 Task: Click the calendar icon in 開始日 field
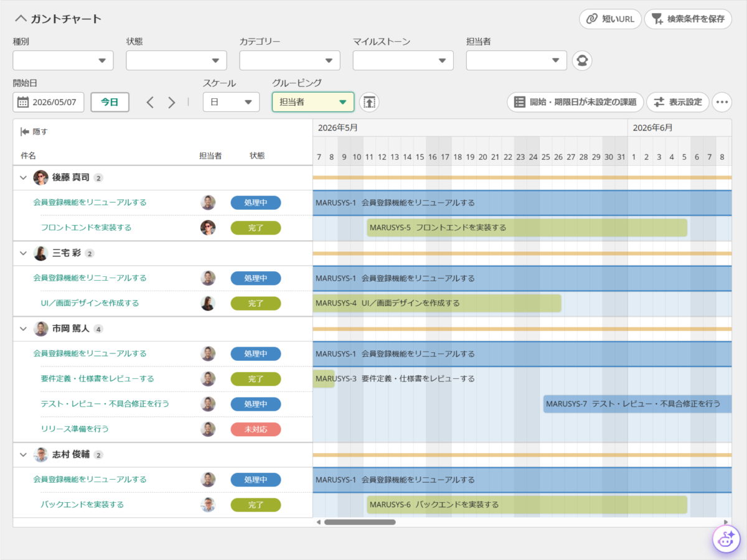pyautogui.click(x=23, y=102)
